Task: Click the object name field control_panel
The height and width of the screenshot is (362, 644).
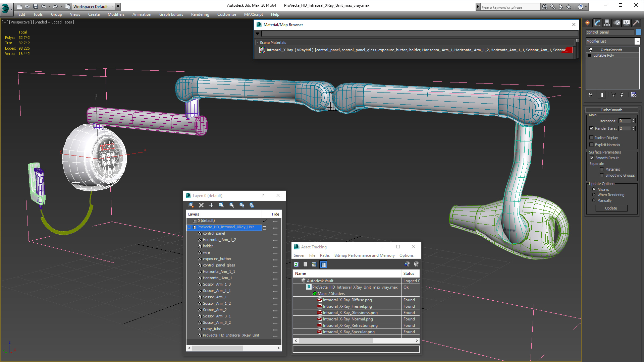Action: 610,32
